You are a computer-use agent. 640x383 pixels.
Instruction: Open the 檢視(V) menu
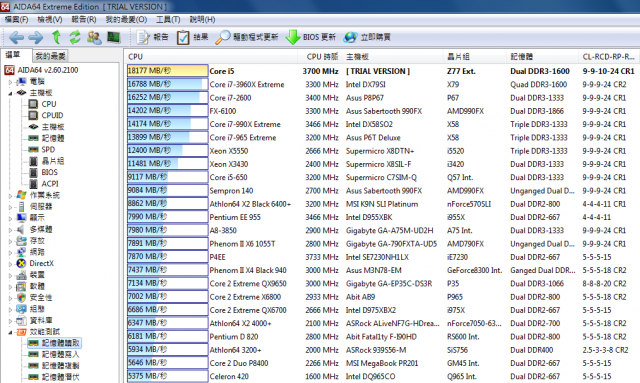(x=50, y=20)
